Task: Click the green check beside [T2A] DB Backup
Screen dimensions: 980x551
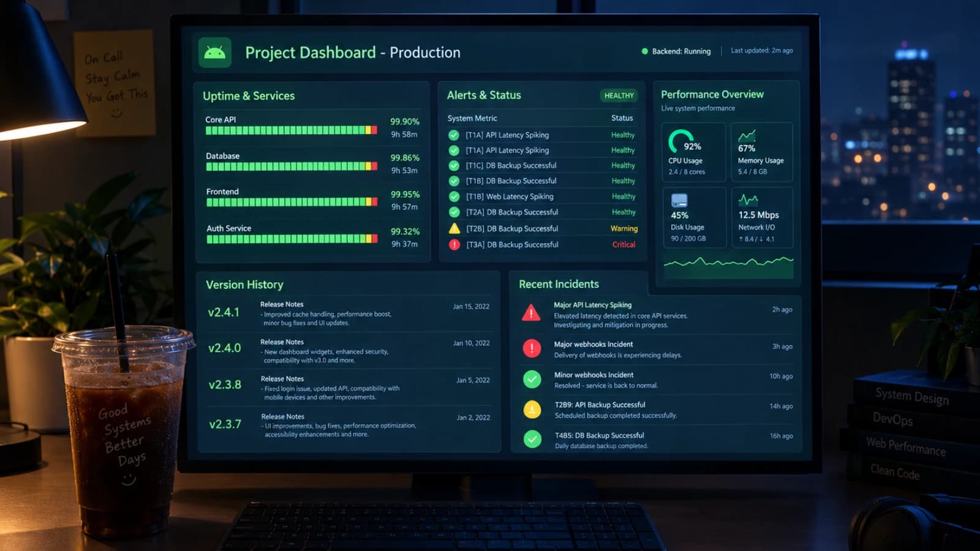Action: [x=454, y=212]
